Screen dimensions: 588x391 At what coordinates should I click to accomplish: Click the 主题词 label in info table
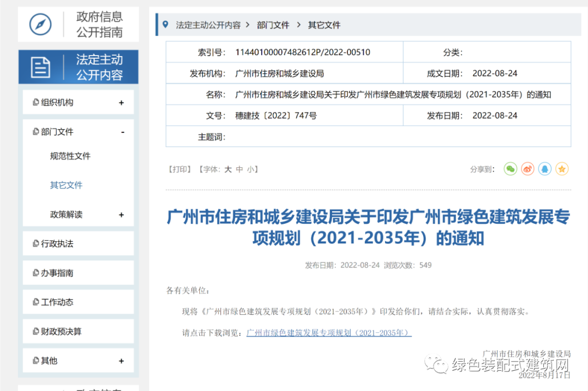tap(212, 137)
